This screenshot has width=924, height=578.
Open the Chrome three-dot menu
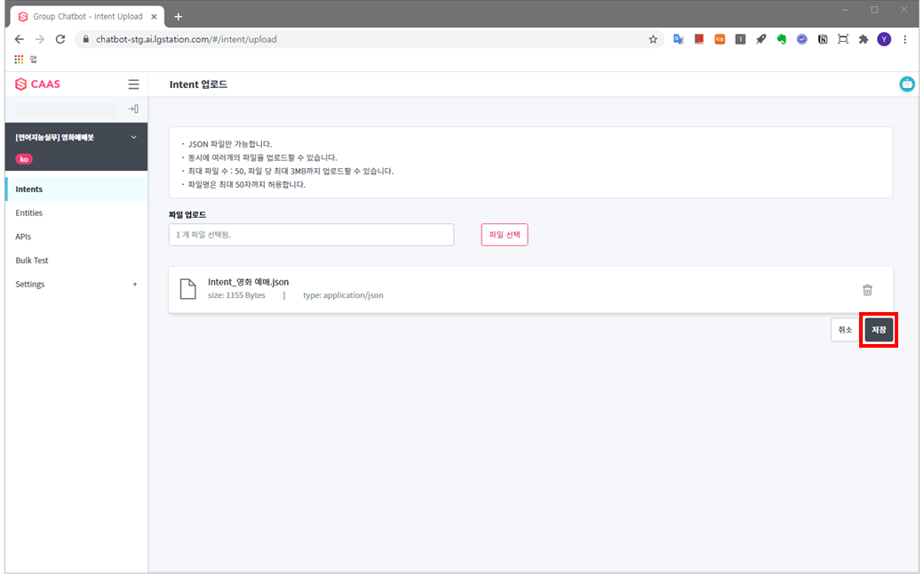point(904,39)
